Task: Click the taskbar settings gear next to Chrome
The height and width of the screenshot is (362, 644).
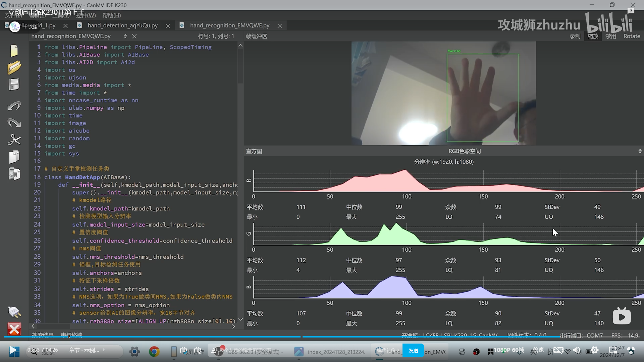Action: click(135, 352)
